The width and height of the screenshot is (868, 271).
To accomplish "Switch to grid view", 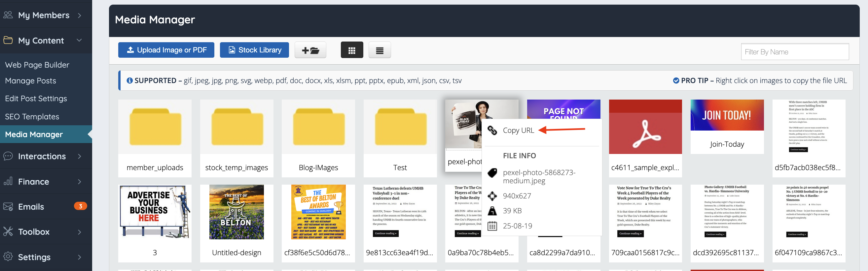I will click(x=352, y=50).
